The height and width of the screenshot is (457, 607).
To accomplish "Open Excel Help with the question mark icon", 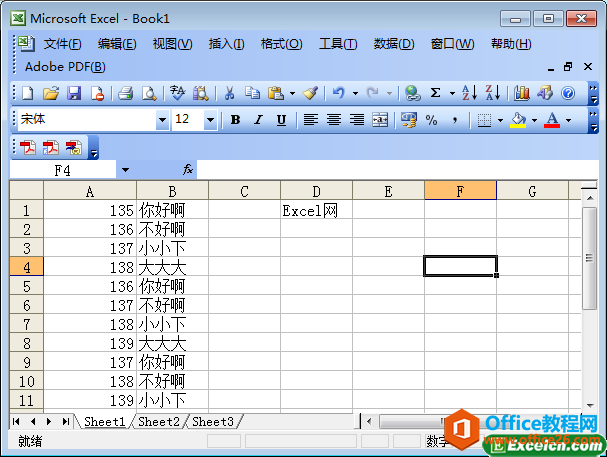I will pyautogui.click(x=568, y=93).
